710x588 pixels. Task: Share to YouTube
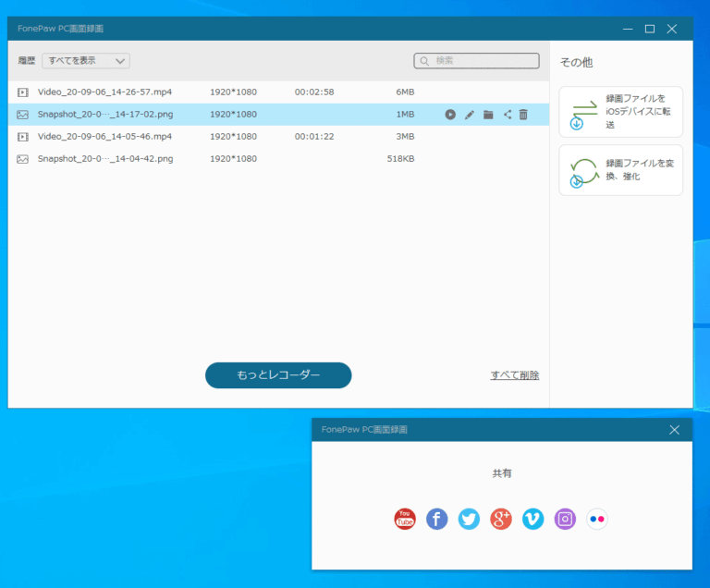405,520
